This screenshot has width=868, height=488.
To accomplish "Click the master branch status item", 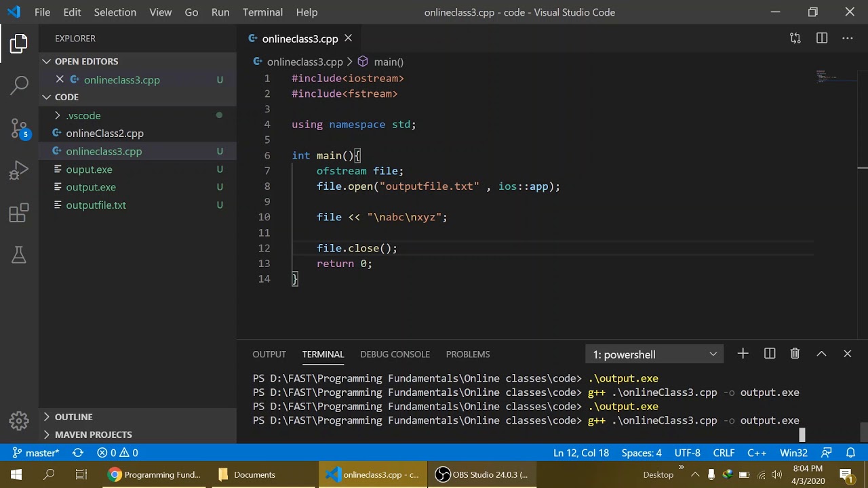I will [x=37, y=453].
